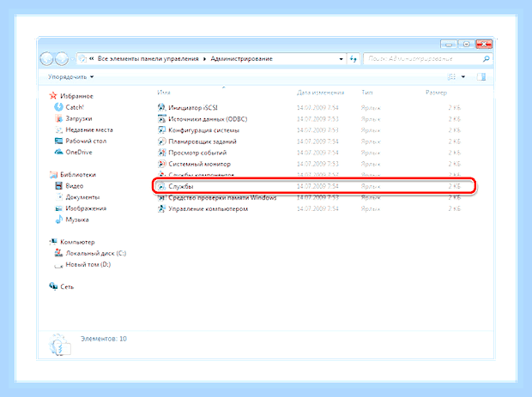Click the OneDrive cloud icon
This screenshot has height=397, width=532.
pos(58,152)
